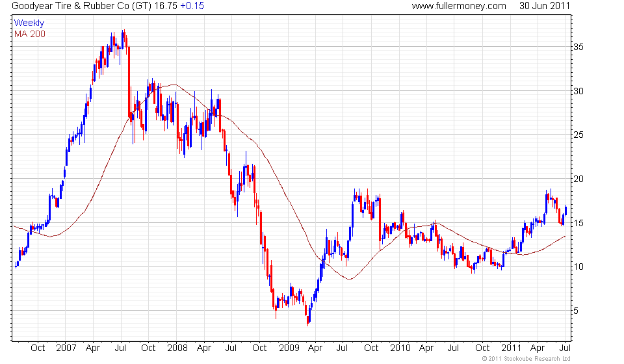Click the 10 price axis label
This screenshot has height=364, width=624.
point(578,266)
